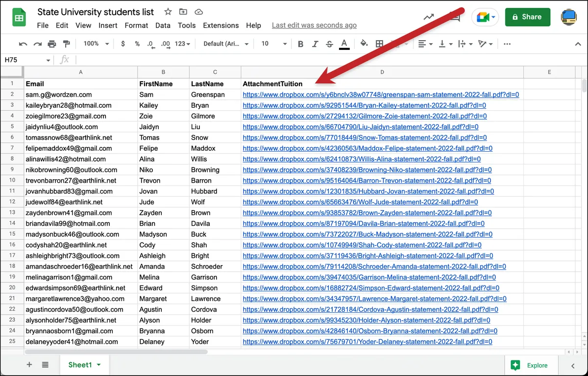Open the activity trend icon
This screenshot has height=376, width=588.
tap(429, 17)
